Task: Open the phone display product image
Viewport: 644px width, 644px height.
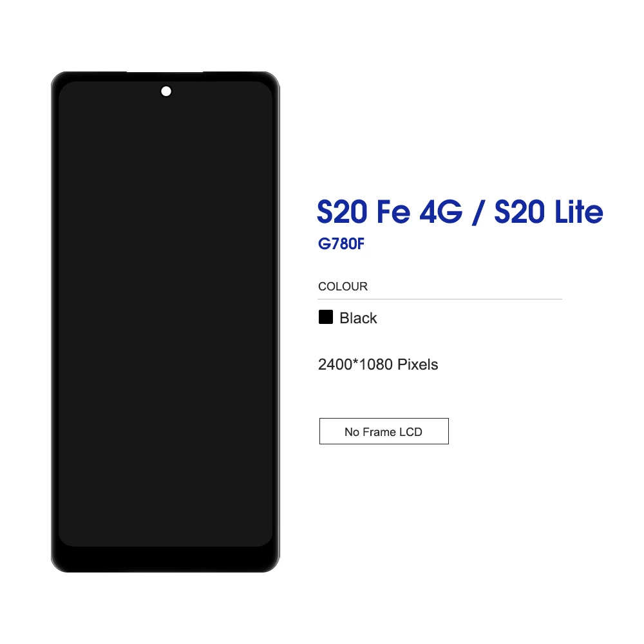Action: [x=166, y=321]
